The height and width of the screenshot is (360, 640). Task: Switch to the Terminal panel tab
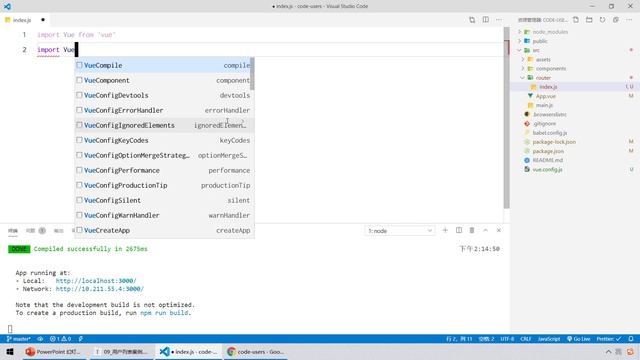(x=13, y=231)
